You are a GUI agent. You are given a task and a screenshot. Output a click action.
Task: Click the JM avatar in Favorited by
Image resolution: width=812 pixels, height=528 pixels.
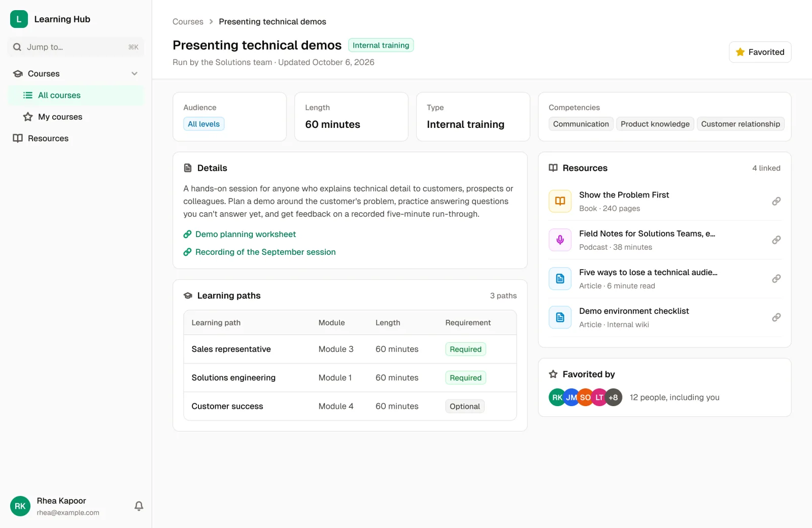571,398
